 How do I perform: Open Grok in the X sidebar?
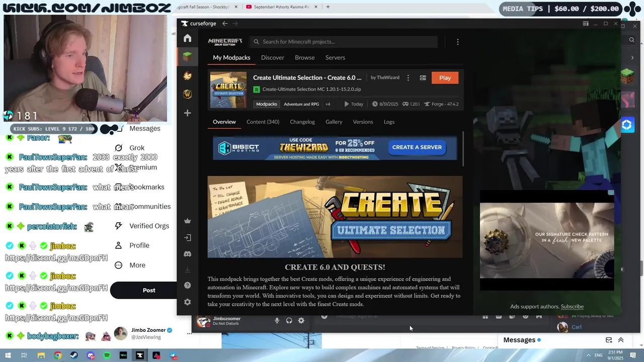point(137,148)
